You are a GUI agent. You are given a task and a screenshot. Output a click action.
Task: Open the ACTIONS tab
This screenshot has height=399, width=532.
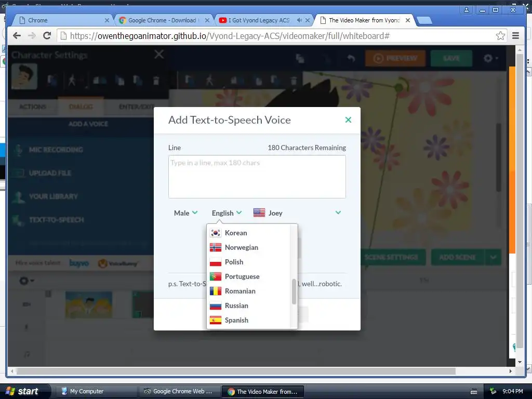coord(33,107)
